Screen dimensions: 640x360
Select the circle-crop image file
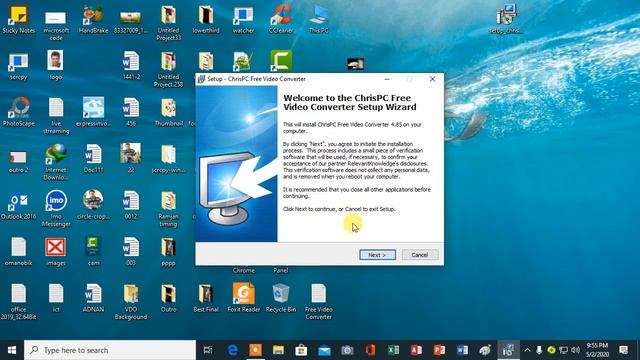tap(93, 205)
